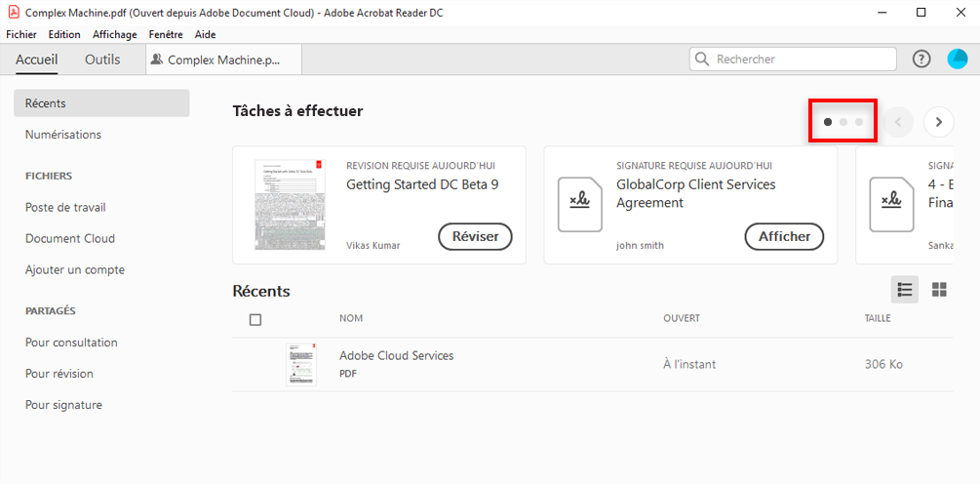Open Document Cloud in sidebar
The height and width of the screenshot is (484, 980).
point(70,238)
